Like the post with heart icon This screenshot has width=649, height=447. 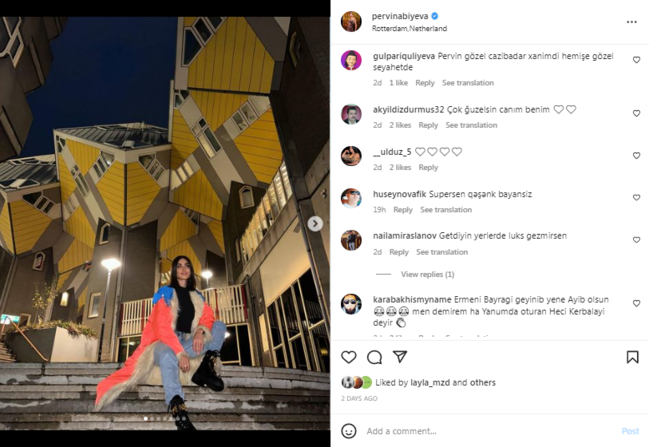(x=349, y=357)
